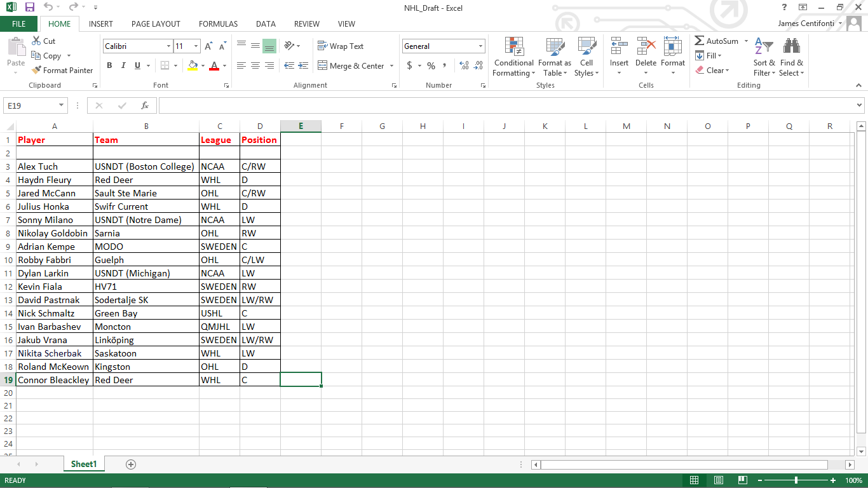This screenshot has width=868, height=488.
Task: Click the Align Left icon
Action: 241,65
